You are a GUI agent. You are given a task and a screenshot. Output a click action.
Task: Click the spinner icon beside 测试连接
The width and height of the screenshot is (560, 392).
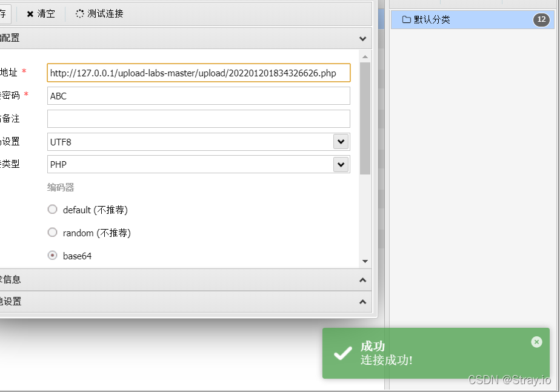tap(79, 13)
